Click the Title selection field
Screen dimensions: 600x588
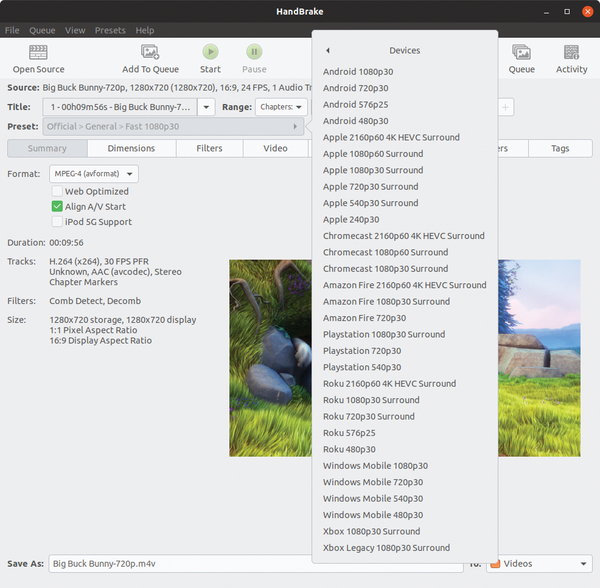pos(120,107)
